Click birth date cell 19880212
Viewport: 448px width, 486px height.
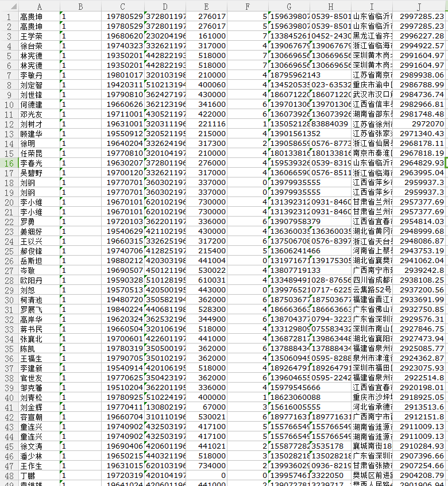coord(123,261)
